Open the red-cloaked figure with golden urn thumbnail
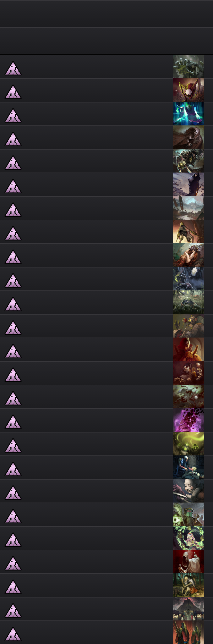The height and width of the screenshot is (644, 213). point(188,350)
